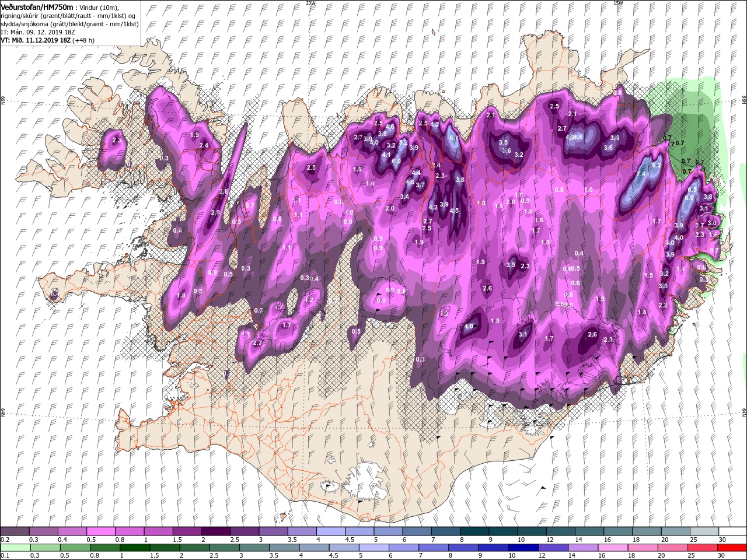Click the 3.7 snowfall value on map

pos(420,185)
